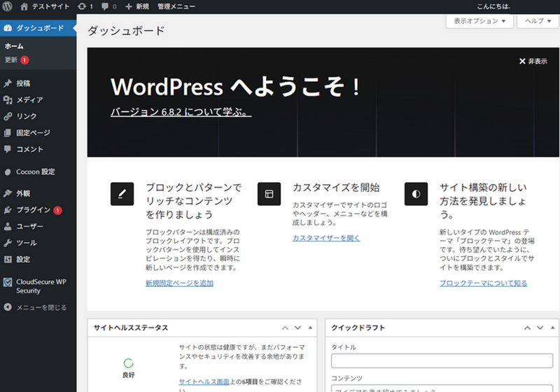Click the 新規固定ページを追加 link

click(x=179, y=283)
